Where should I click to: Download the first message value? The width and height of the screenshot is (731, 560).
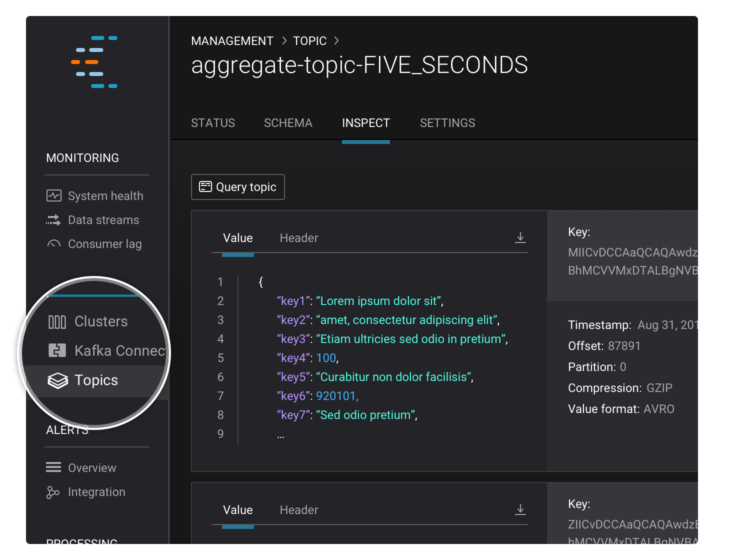[520, 237]
